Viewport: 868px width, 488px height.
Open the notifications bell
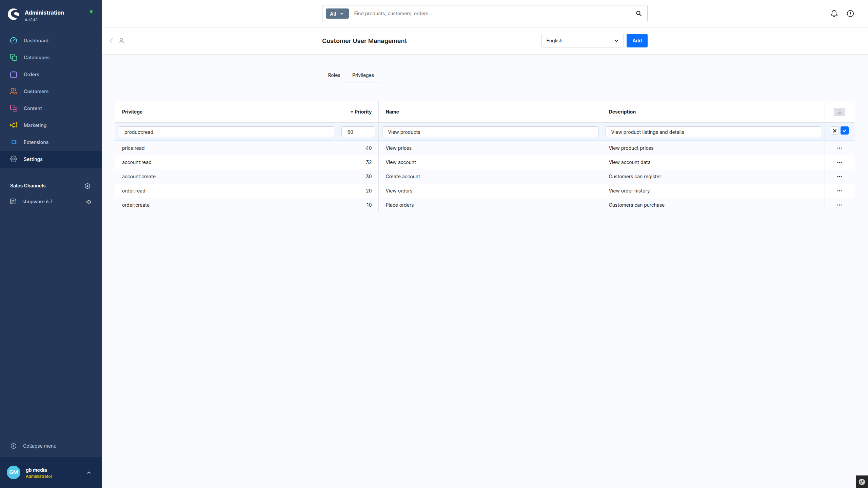point(834,14)
